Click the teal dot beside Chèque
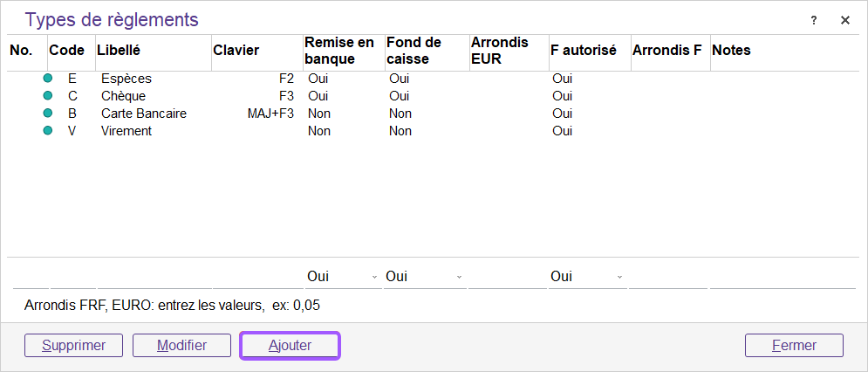 point(48,96)
